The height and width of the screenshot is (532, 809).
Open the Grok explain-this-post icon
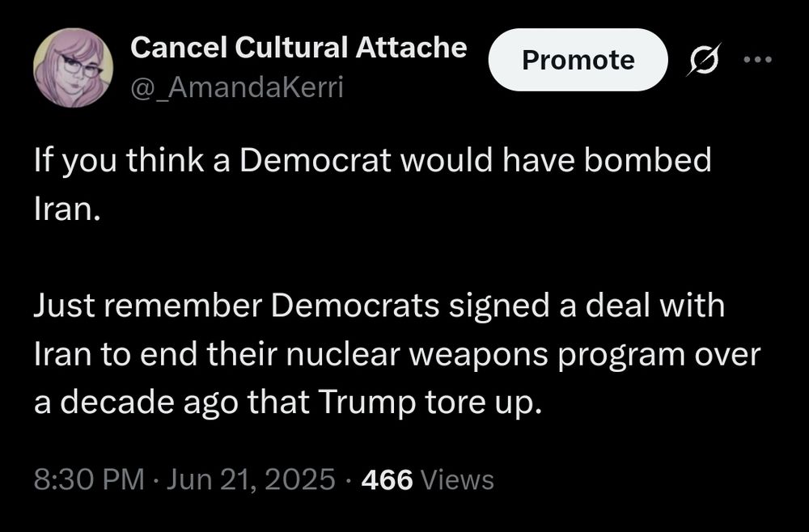(703, 59)
